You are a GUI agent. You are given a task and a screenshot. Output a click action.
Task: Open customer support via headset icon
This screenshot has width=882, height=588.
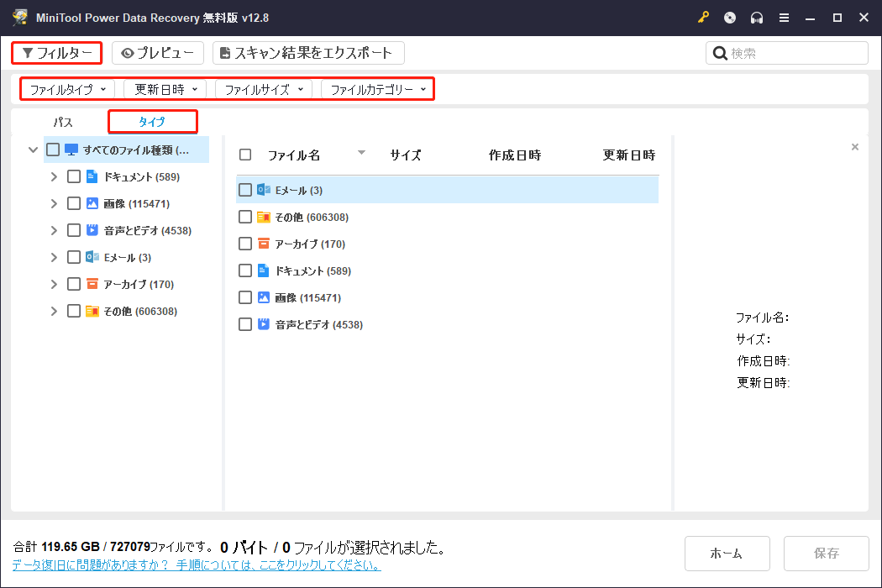[x=757, y=17]
